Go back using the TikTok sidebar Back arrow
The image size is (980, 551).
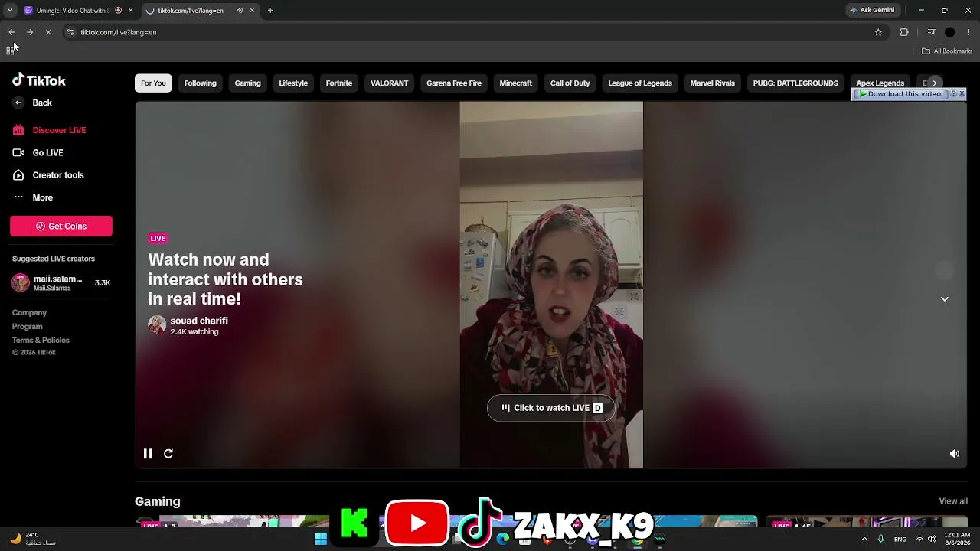pyautogui.click(x=18, y=103)
